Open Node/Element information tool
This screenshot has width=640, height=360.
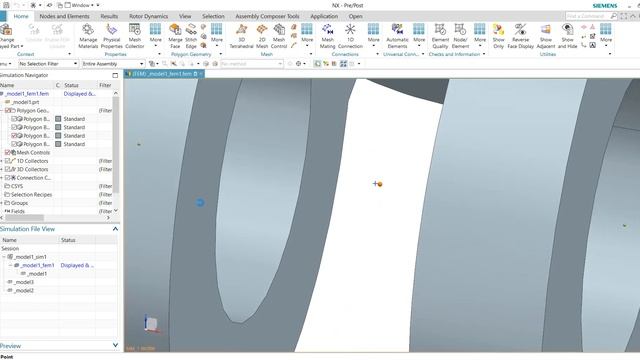tap(460, 36)
